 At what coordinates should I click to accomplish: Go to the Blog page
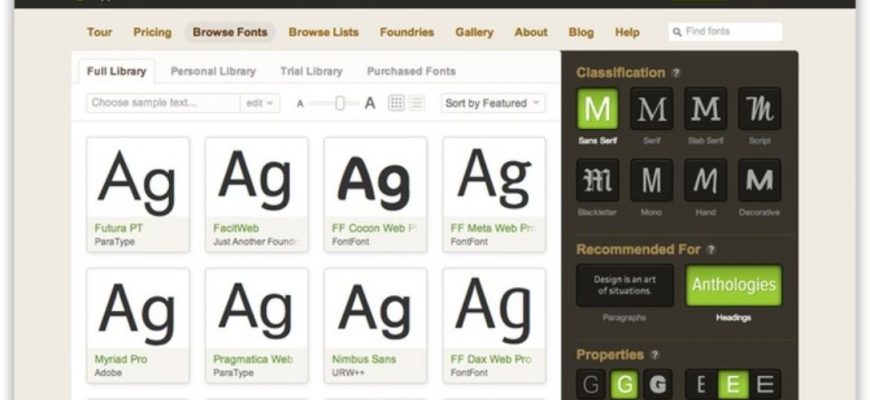point(581,32)
